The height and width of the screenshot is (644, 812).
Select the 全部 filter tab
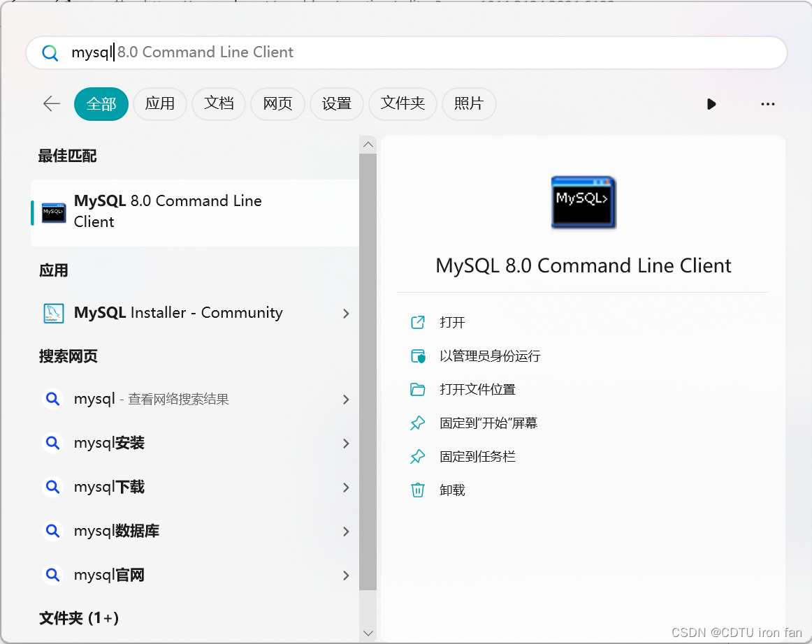101,104
